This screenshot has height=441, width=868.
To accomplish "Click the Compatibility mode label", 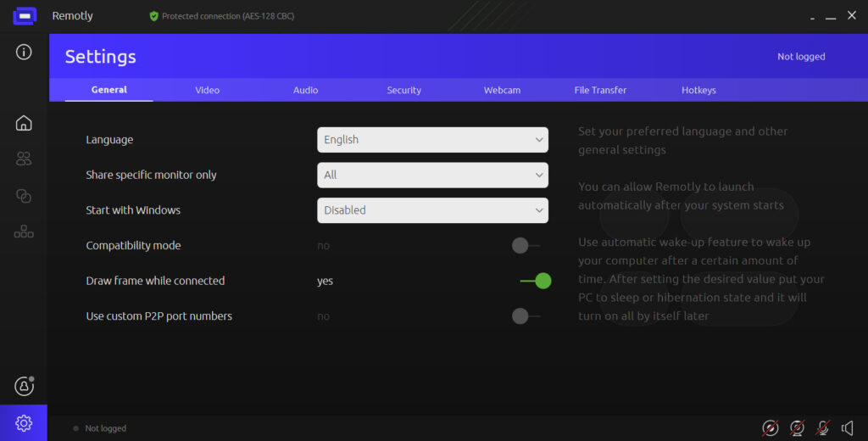I will click(x=133, y=245).
